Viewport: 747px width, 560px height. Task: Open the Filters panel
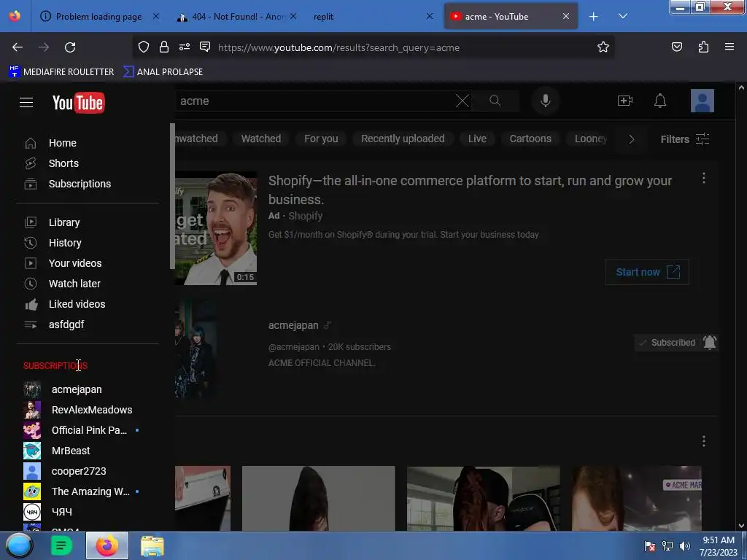pos(685,139)
